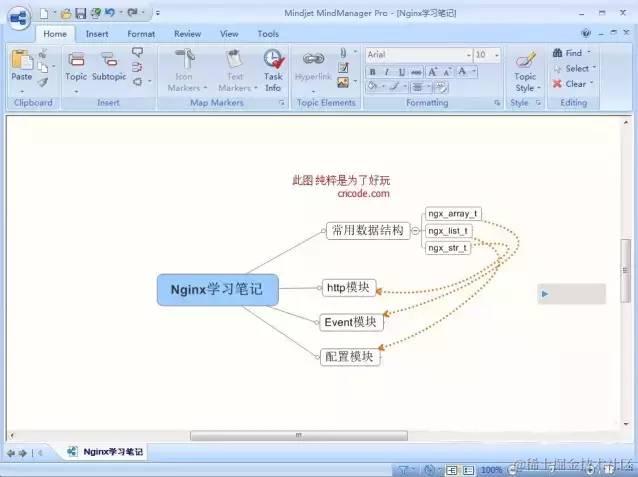This screenshot has width=638, height=477.
Task: Insert a boundary around topics
Action: tap(138, 82)
